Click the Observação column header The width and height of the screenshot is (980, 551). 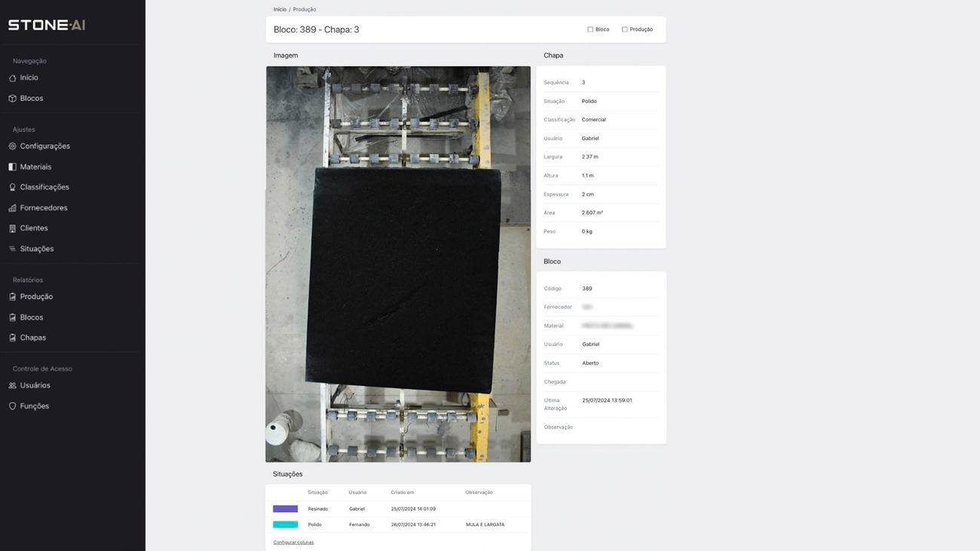pyautogui.click(x=479, y=492)
